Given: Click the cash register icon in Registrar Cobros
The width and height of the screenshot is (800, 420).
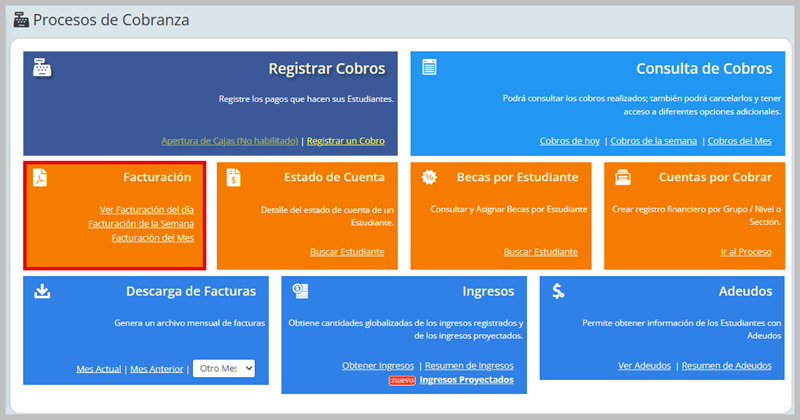Looking at the screenshot, I should click(x=42, y=69).
